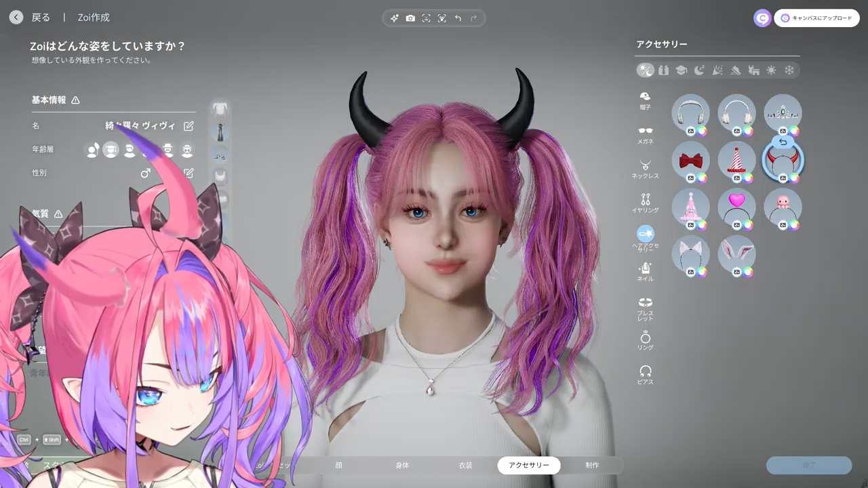Select the cat ears headband thumbnail

[x=690, y=253]
